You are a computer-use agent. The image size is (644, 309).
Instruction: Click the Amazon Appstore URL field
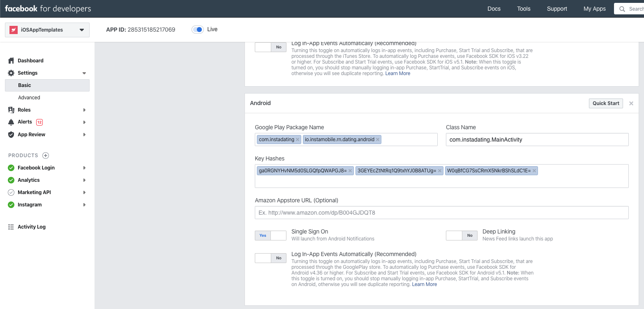tap(441, 213)
